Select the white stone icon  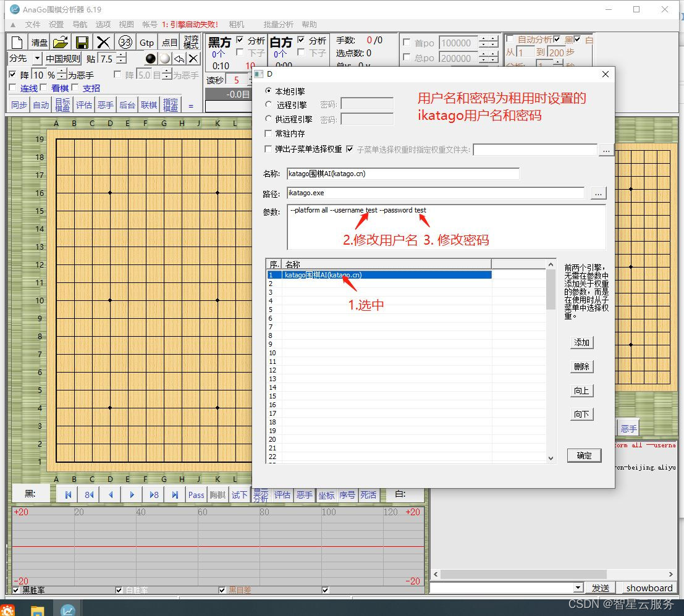click(165, 59)
